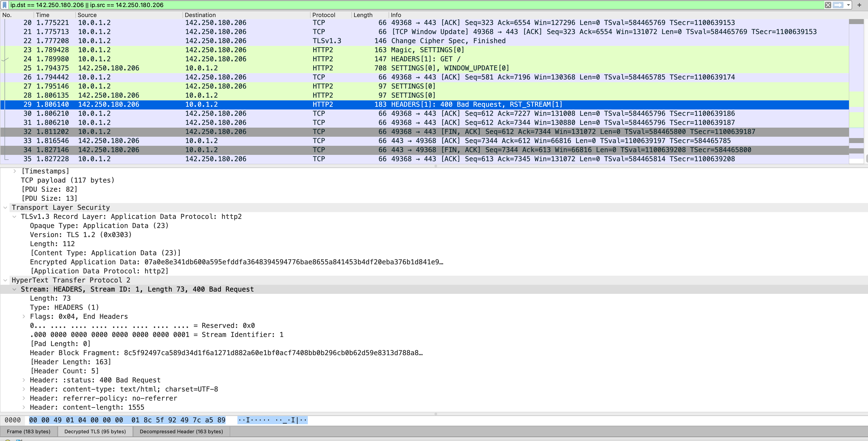
Task: Select the Header Block Fragment field
Action: point(227,353)
